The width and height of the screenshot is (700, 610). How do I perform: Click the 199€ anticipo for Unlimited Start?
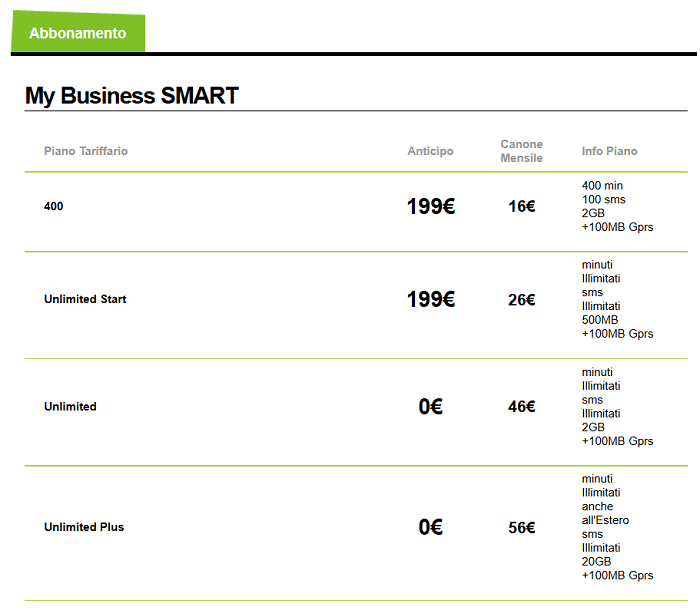pyautogui.click(x=431, y=299)
